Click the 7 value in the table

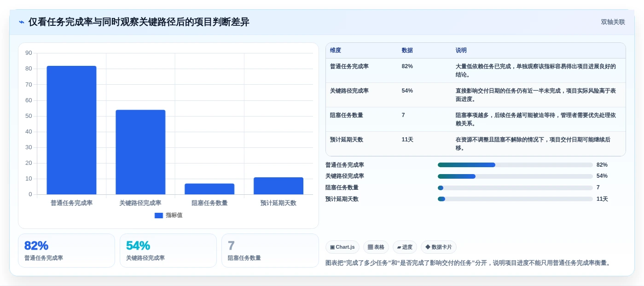pos(403,115)
